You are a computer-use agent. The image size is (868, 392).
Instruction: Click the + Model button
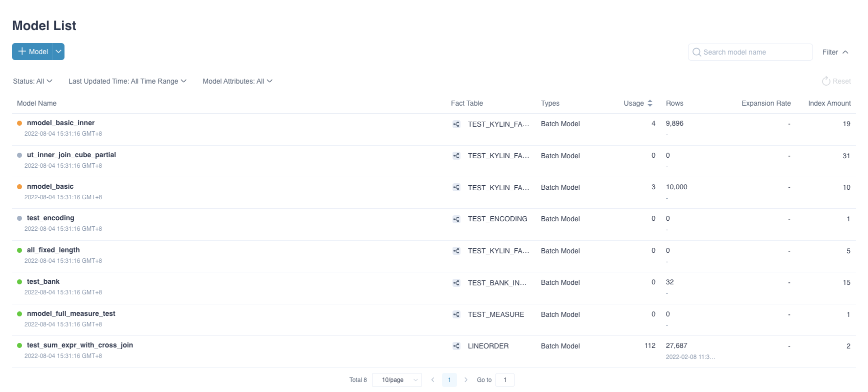[x=32, y=52]
